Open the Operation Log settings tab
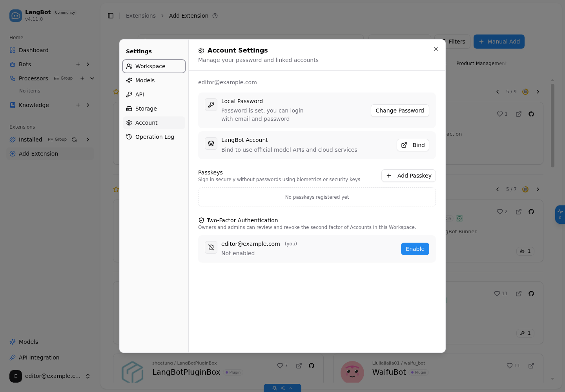 154,137
